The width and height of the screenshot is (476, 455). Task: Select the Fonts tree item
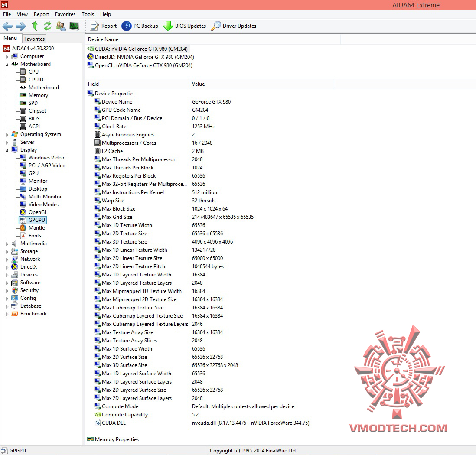[35, 236]
